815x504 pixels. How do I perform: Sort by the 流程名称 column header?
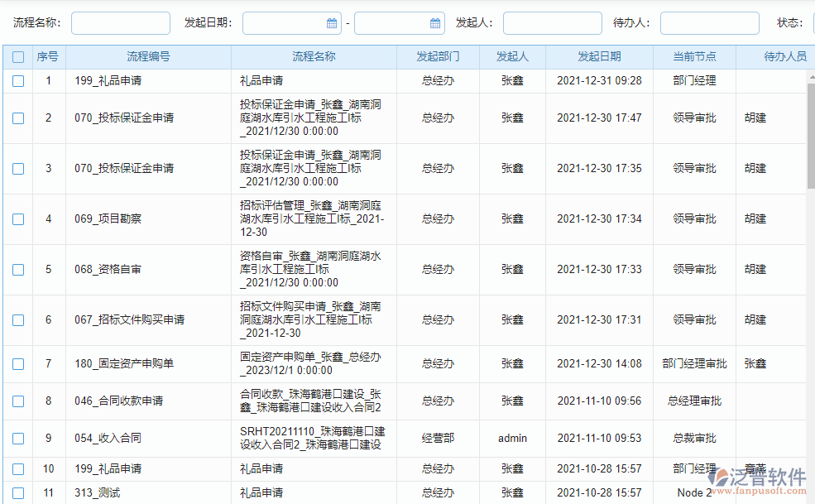[314, 56]
